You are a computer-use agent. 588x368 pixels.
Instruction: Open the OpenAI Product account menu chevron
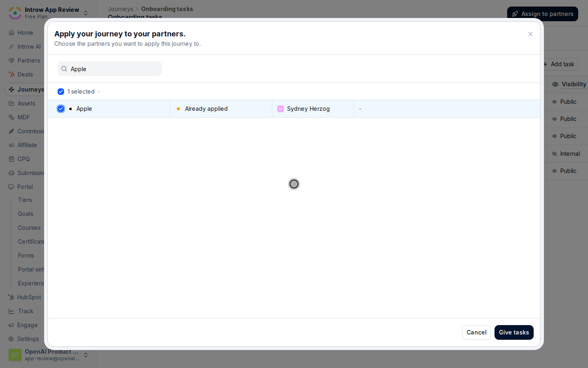pos(86,355)
